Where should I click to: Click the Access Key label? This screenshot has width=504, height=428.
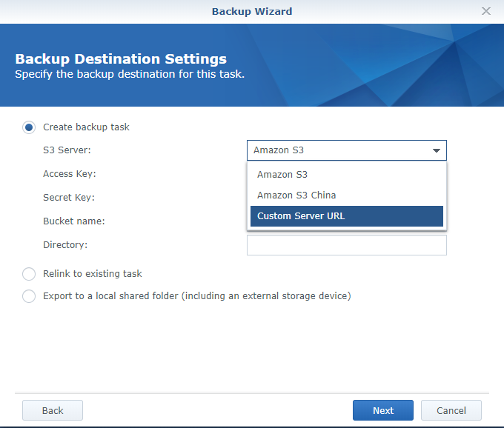coord(70,174)
